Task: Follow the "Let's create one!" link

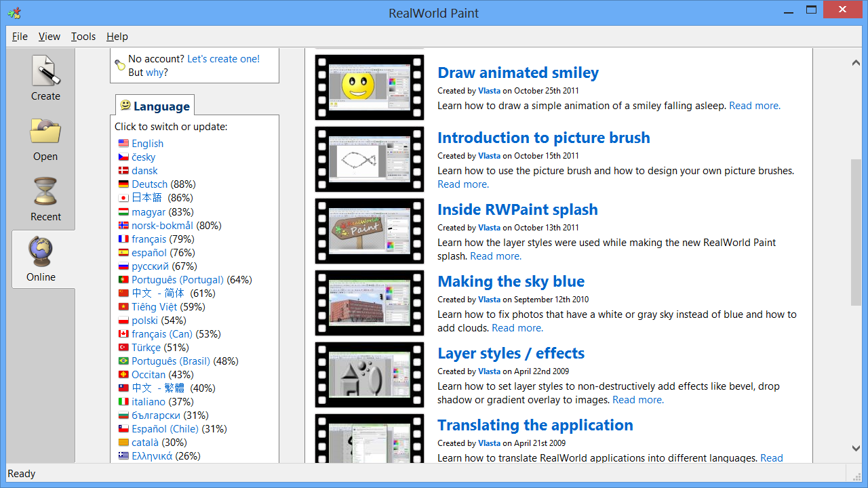Action: pos(224,59)
